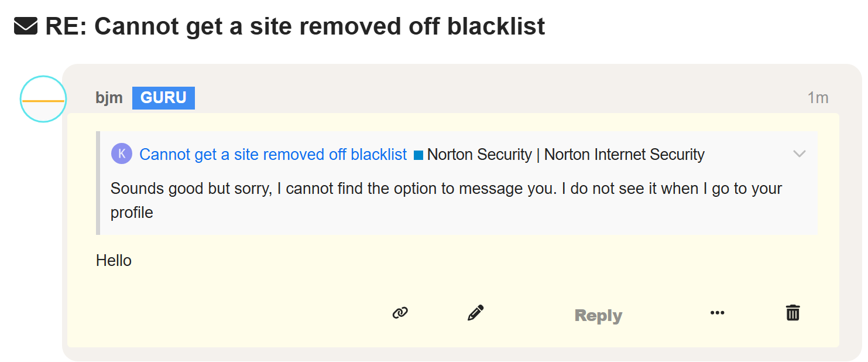
Task: Click the chain-link permalink icon
Action: click(x=400, y=313)
